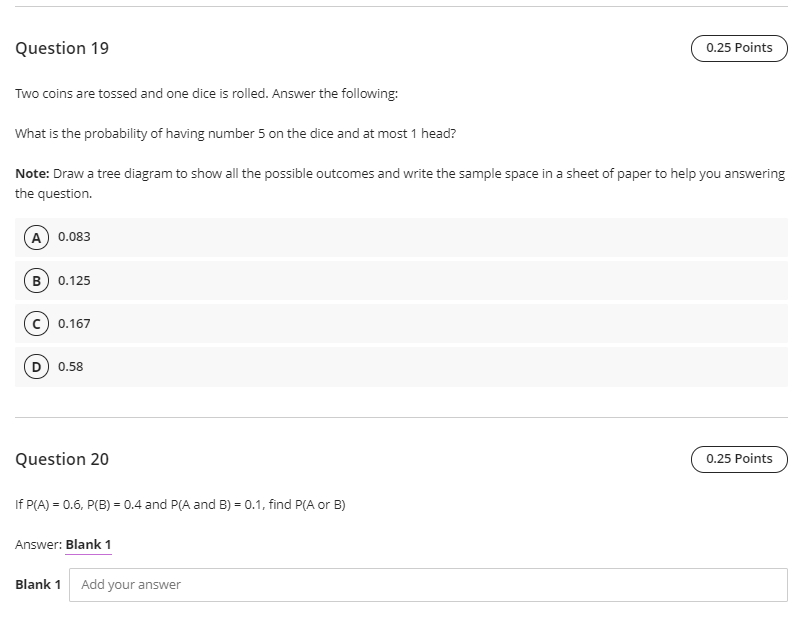The width and height of the screenshot is (797, 629).
Task: Pick the 0.083 answer text
Action: point(74,237)
